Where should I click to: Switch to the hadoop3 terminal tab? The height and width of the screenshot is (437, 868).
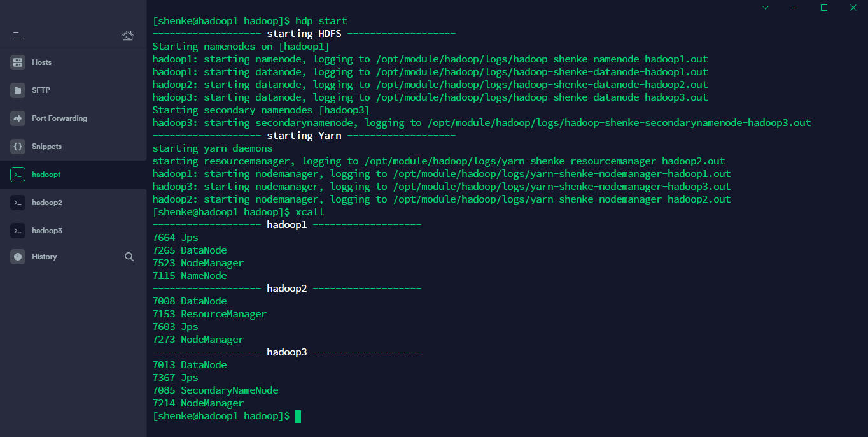(73, 231)
